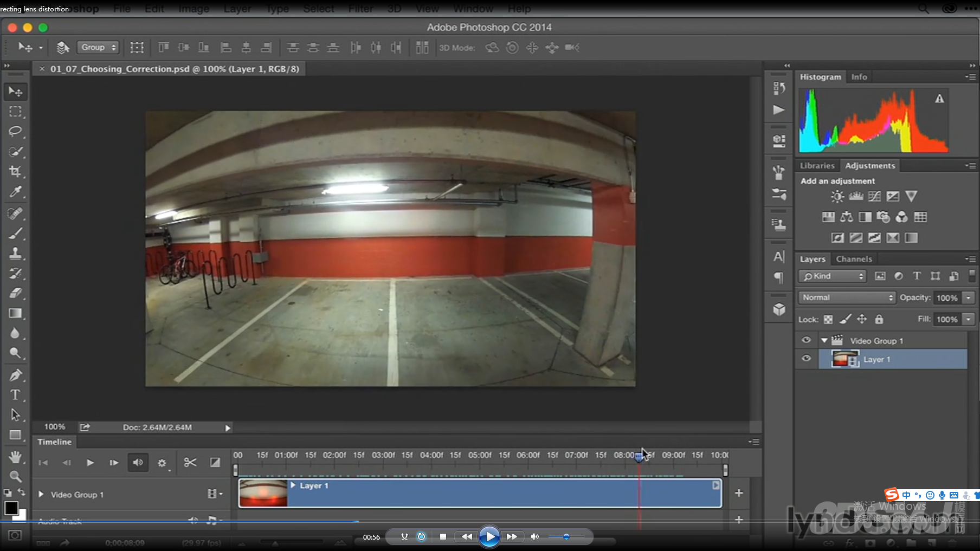Select the Crop tool
The image size is (980, 551).
coord(15,172)
